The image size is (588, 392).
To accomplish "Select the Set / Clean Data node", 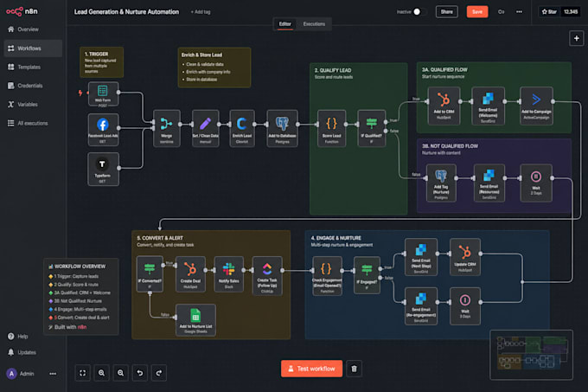I will tap(205, 128).
